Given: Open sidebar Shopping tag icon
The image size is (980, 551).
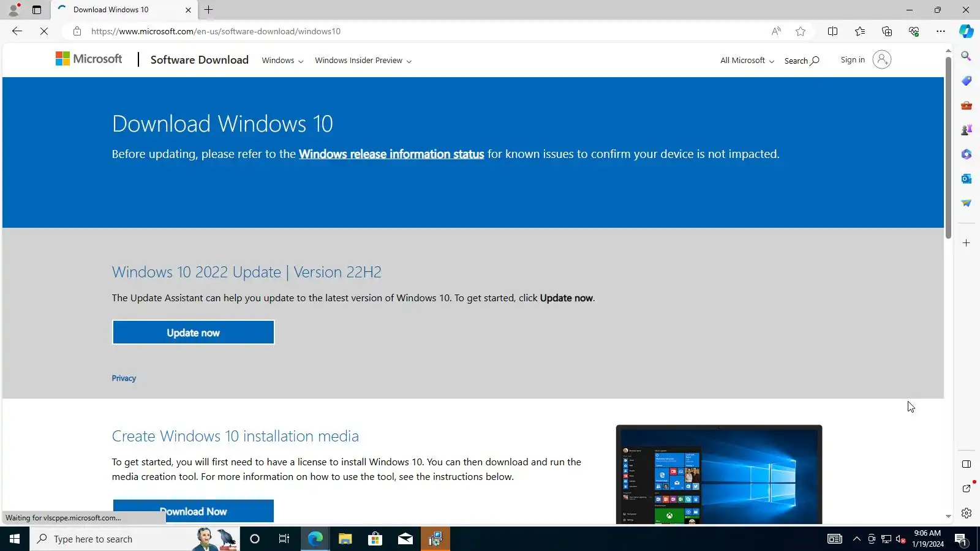Looking at the screenshot, I should click(967, 81).
